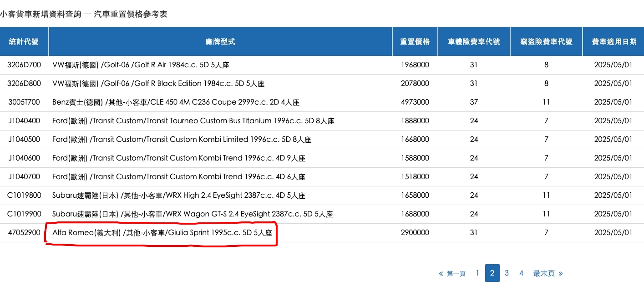Click price value 1968000
This screenshot has height=296, width=644.
pos(415,65)
